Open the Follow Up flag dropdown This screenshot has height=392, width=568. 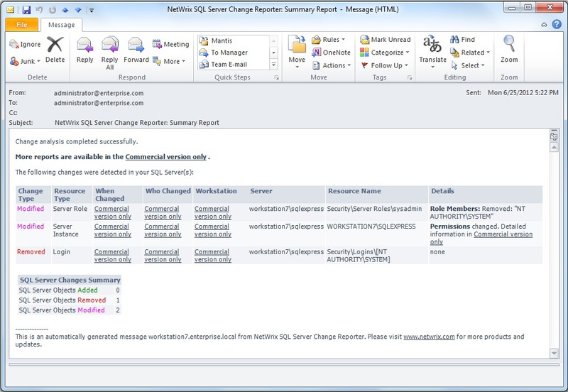[384, 65]
